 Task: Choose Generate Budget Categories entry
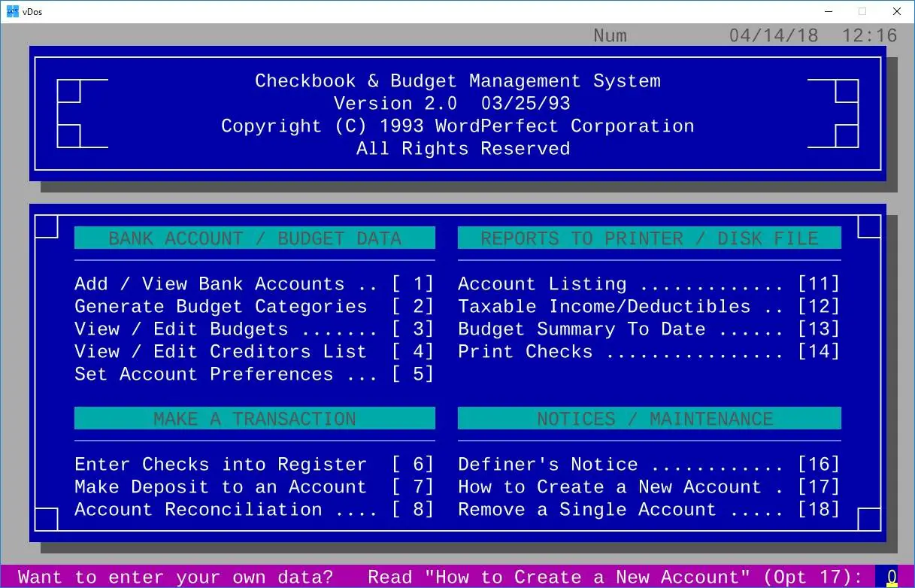(254, 307)
